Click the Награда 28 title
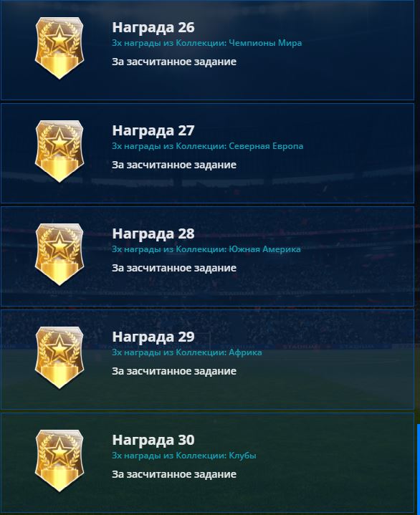 click(x=153, y=234)
